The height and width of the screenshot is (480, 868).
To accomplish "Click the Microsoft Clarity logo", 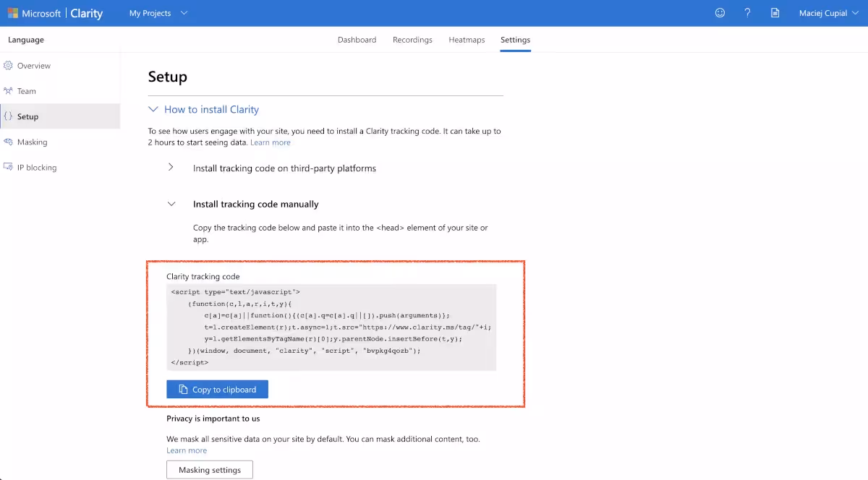I will click(x=54, y=12).
